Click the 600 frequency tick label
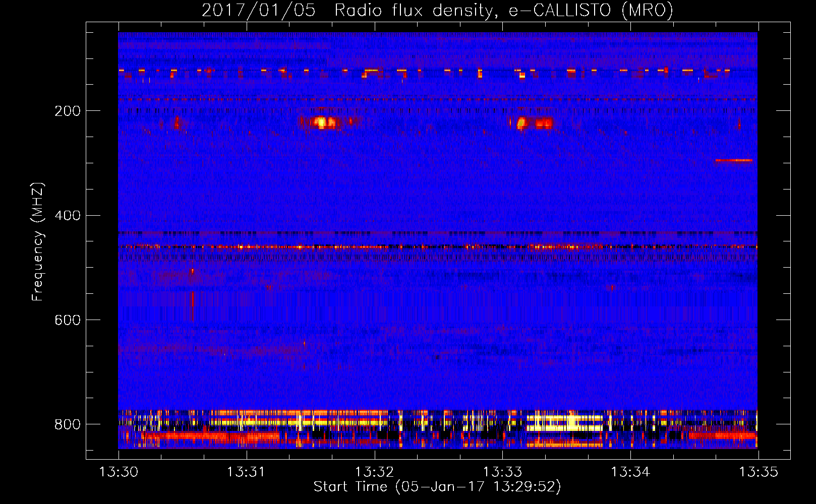 click(68, 320)
